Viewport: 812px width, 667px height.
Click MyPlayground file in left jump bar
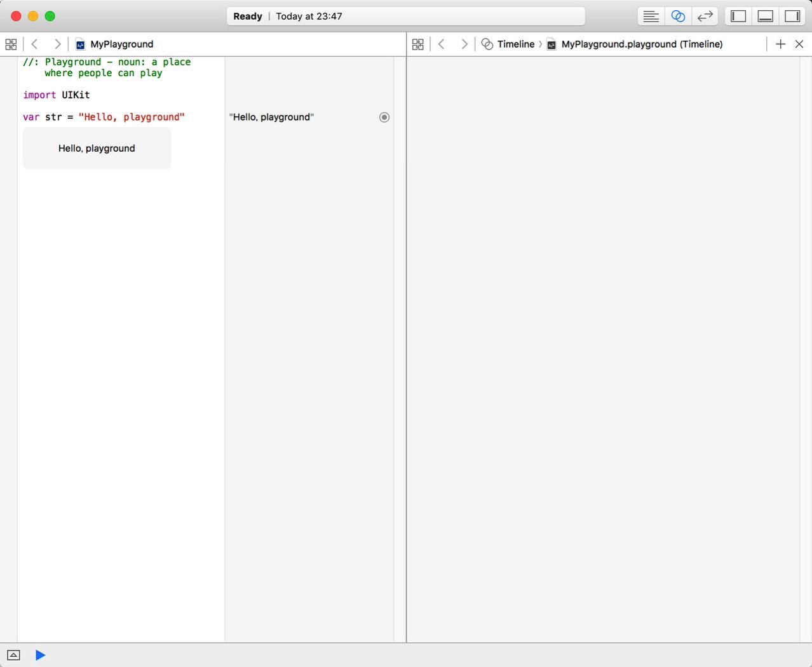(121, 44)
